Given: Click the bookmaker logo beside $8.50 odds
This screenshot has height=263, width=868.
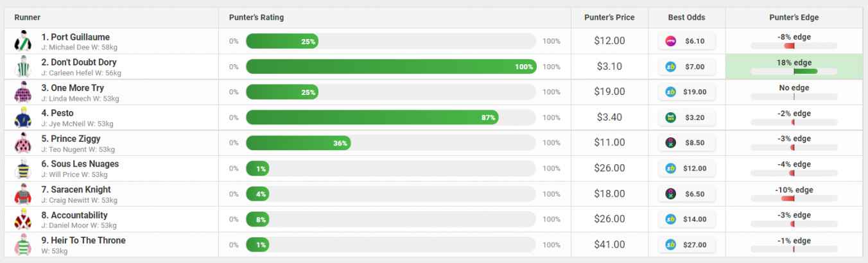Looking at the screenshot, I should 670,143.
